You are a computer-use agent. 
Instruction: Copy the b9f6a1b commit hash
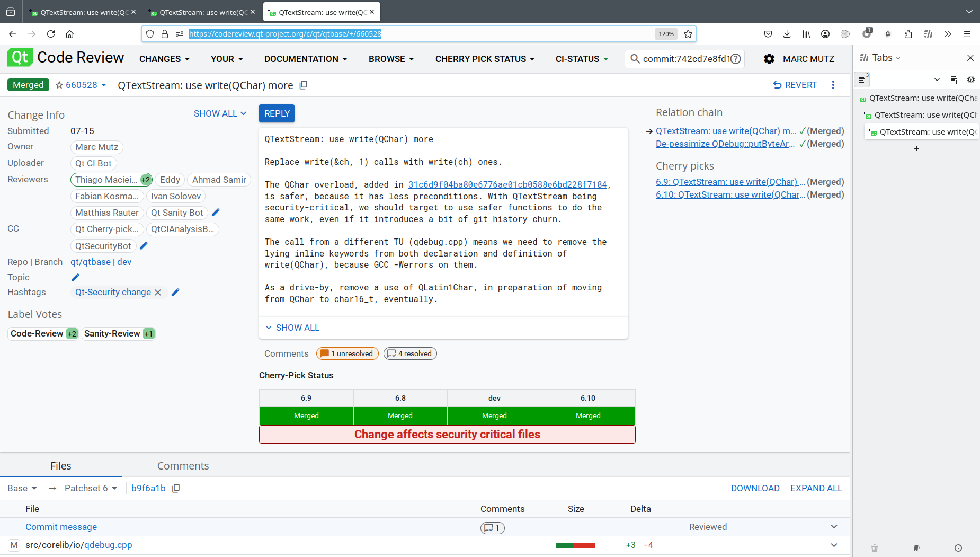click(176, 488)
